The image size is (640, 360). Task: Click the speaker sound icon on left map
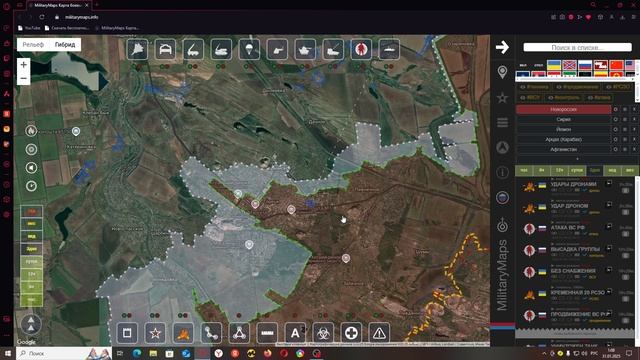(31, 168)
